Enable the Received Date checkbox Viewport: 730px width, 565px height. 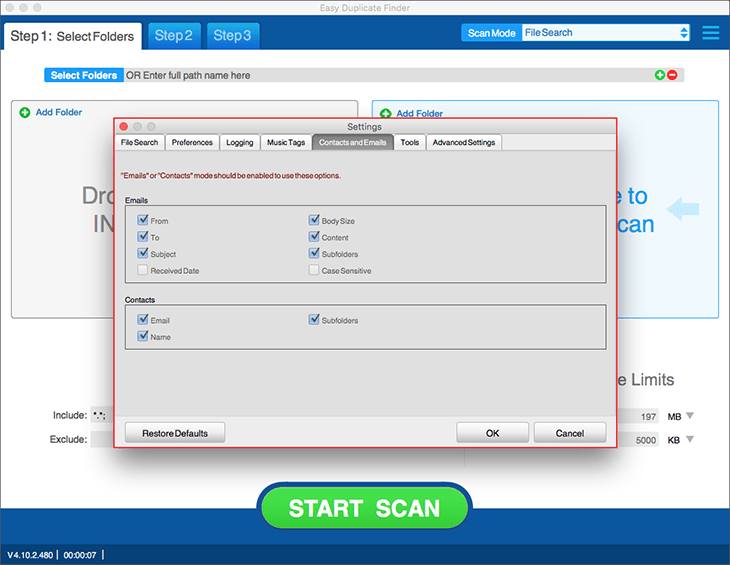click(143, 270)
